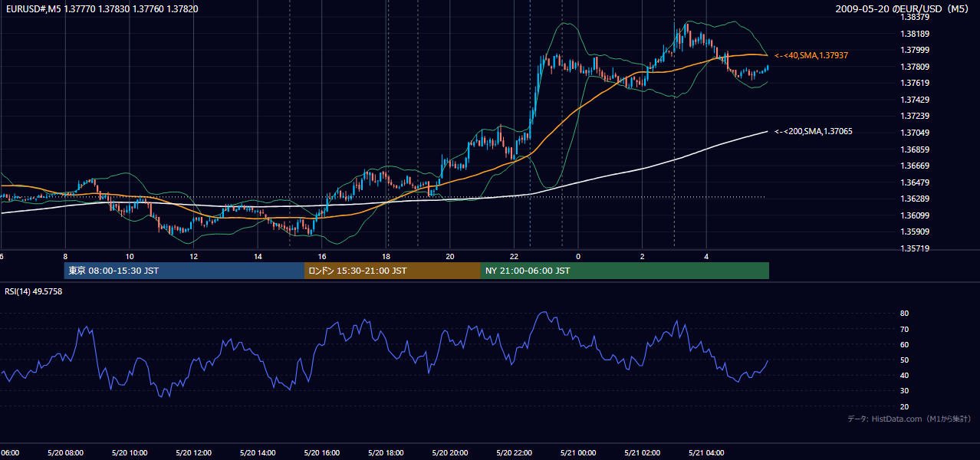Image resolution: width=980 pixels, height=460 pixels.
Task: Click price axis label 1.37049
Action: 915,133
